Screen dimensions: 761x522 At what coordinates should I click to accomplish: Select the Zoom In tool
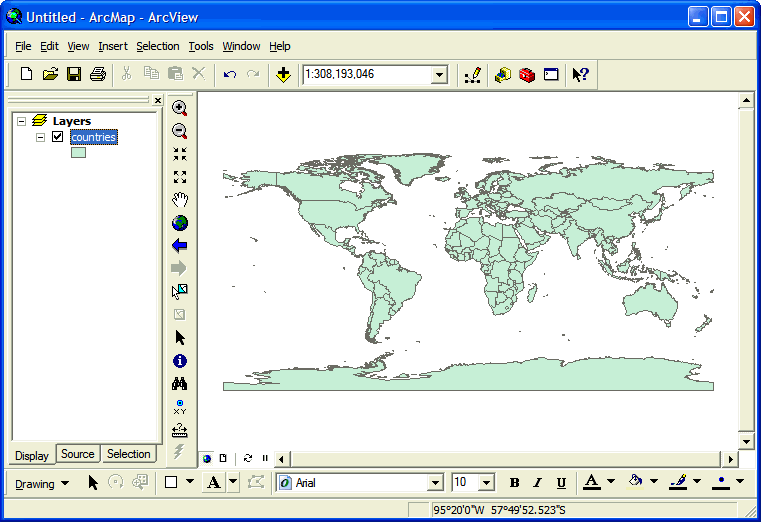coord(180,108)
